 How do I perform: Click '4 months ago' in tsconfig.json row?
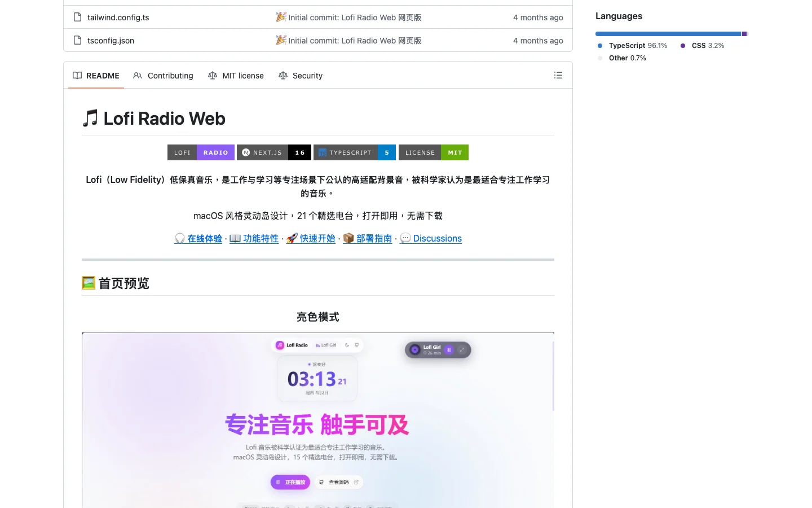(538, 41)
